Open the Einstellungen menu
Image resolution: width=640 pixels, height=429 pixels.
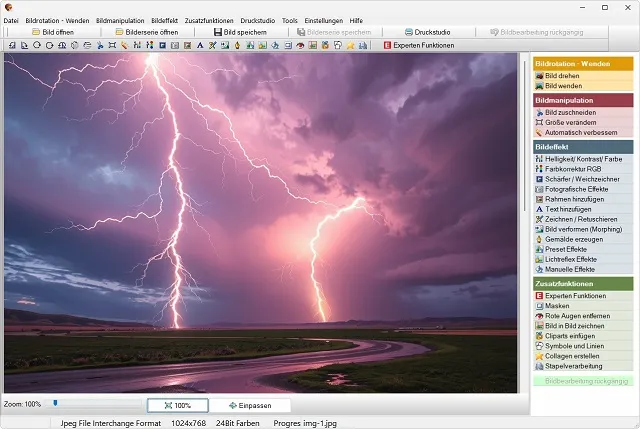325,20
